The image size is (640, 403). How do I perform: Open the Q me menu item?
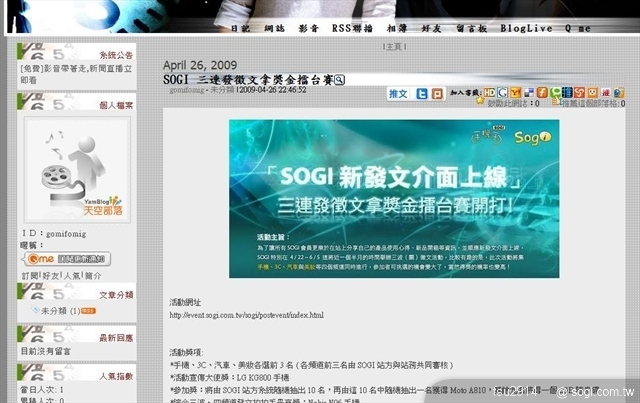[x=578, y=28]
